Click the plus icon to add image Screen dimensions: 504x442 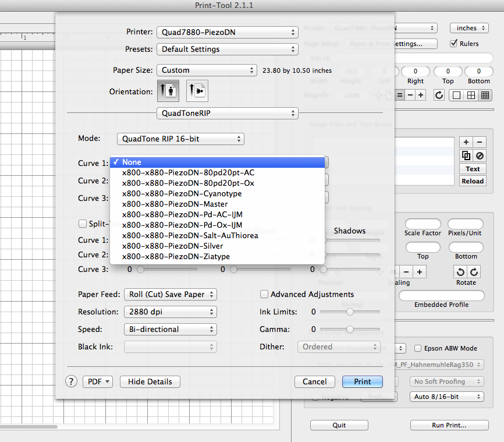(x=466, y=142)
